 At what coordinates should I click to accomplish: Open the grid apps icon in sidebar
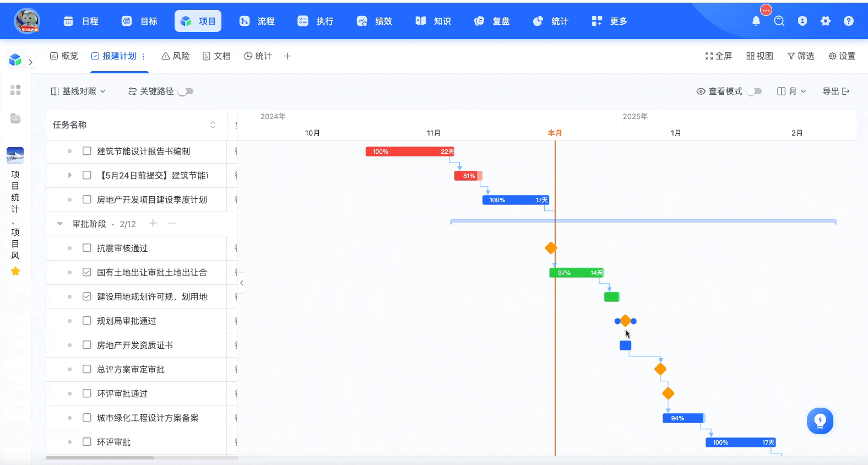coord(15,90)
